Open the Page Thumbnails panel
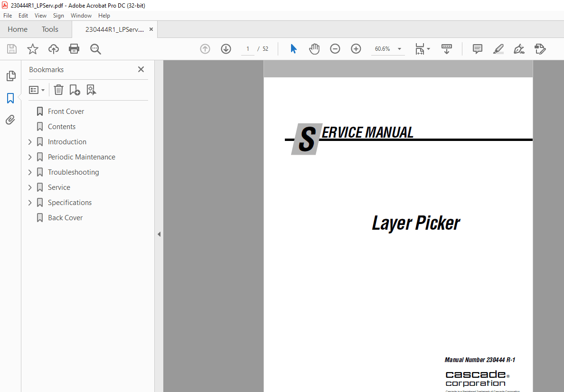Image resolution: width=564 pixels, height=392 pixels. click(10, 76)
